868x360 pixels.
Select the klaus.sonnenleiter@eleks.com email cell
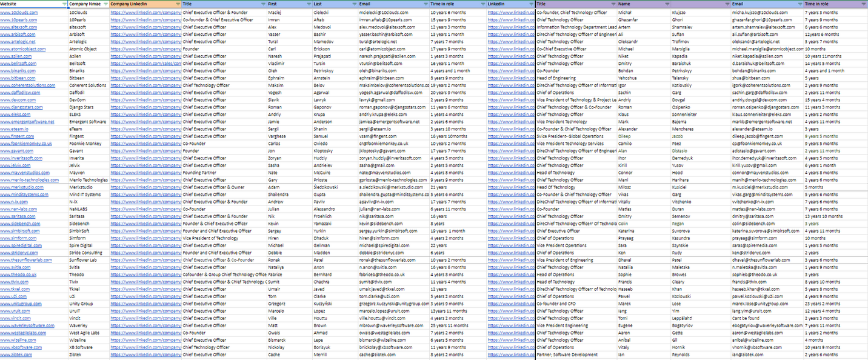click(767, 115)
